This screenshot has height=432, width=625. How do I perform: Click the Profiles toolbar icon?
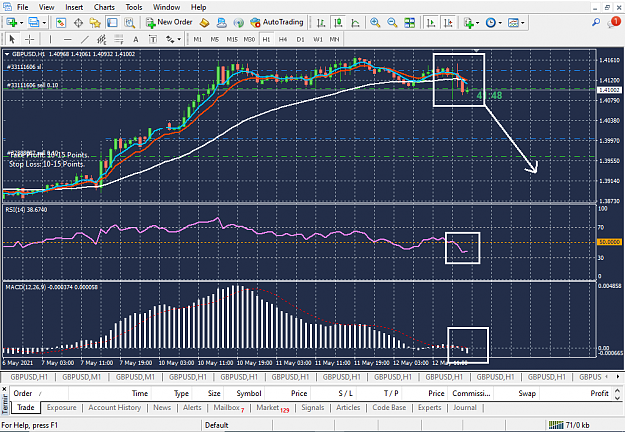coord(34,23)
